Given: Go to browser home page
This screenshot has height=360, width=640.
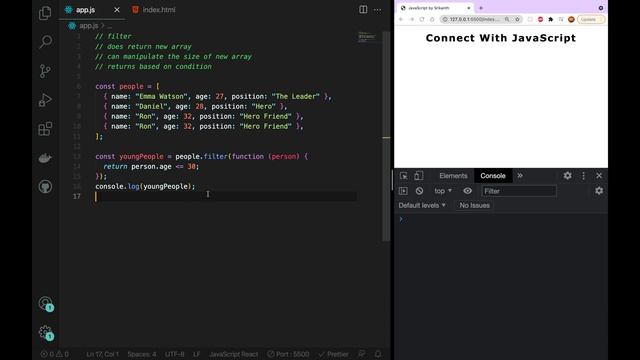Looking at the screenshot, I should (x=432, y=19).
